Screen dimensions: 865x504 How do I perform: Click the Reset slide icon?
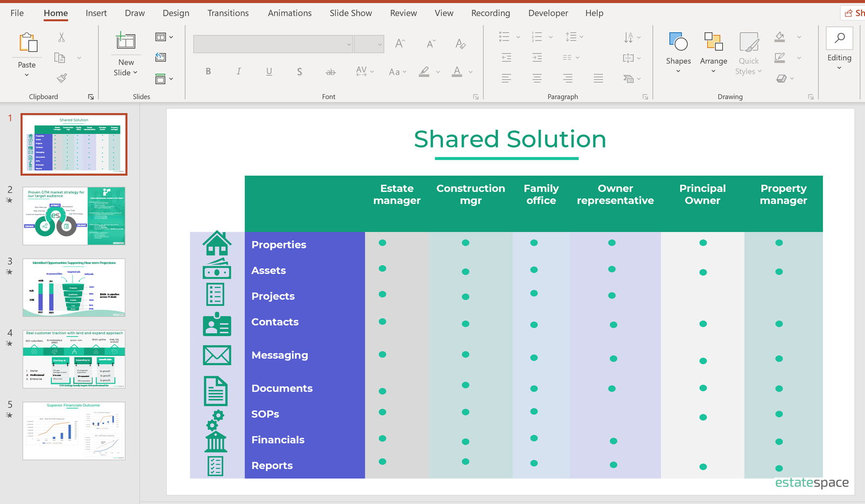(x=161, y=57)
